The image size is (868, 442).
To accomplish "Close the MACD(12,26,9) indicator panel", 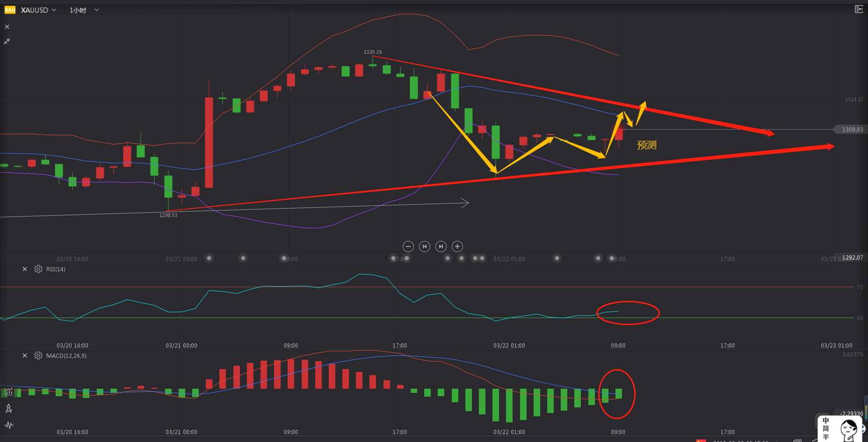I will pyautogui.click(x=25, y=355).
